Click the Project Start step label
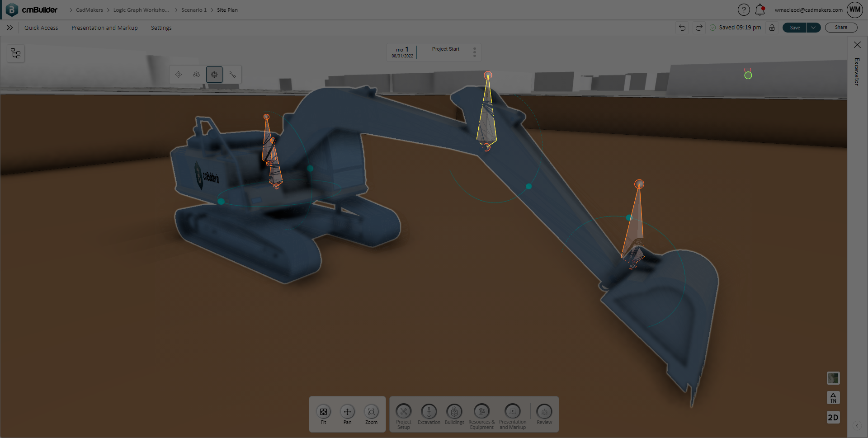This screenshot has height=438, width=868. point(445,49)
